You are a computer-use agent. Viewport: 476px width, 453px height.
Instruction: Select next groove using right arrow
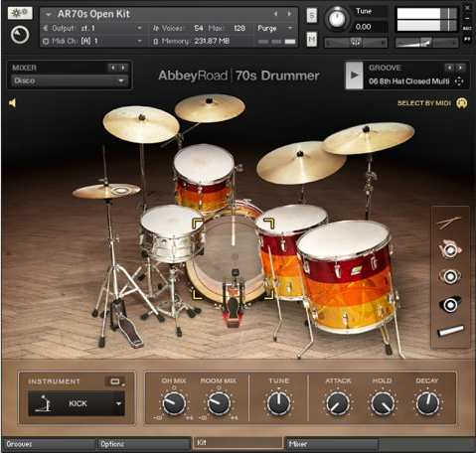[460, 68]
